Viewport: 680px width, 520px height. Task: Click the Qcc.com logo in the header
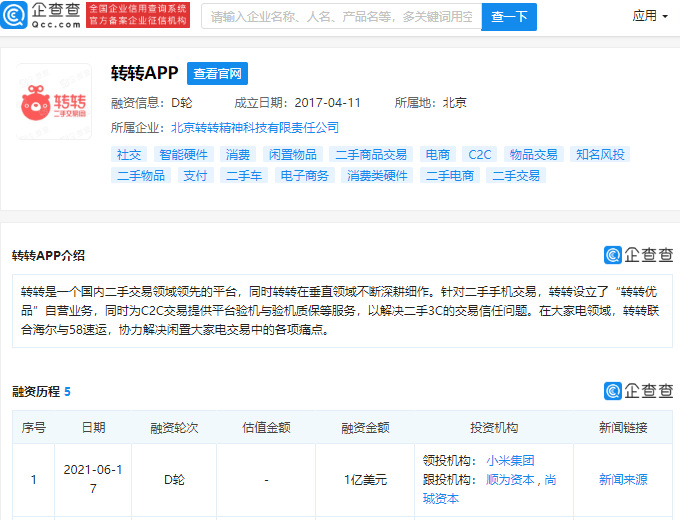(x=41, y=15)
